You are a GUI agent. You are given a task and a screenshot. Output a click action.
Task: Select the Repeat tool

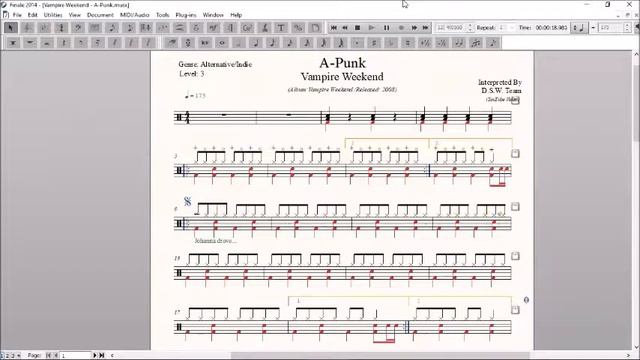[x=231, y=28]
